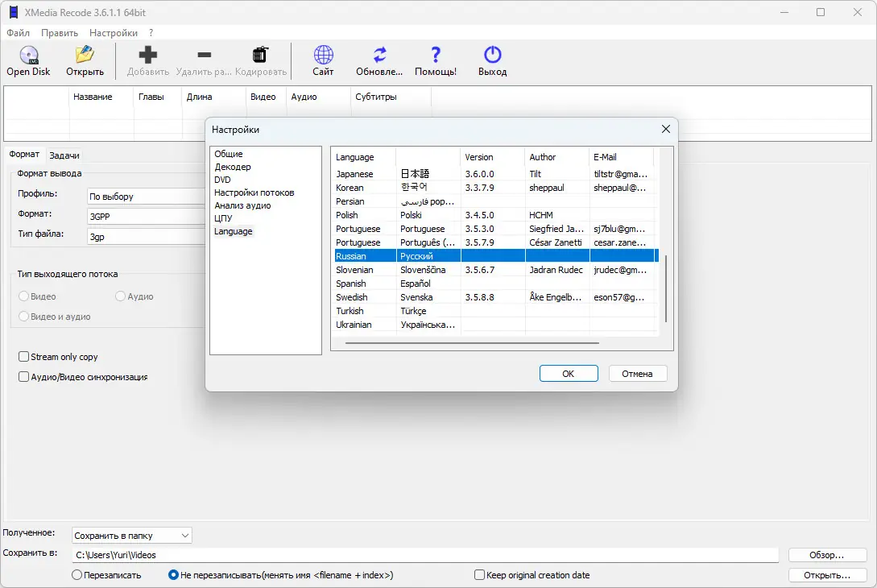Open the Профиль dropdown showing По выбору
This screenshot has width=877, height=588.
147,197
